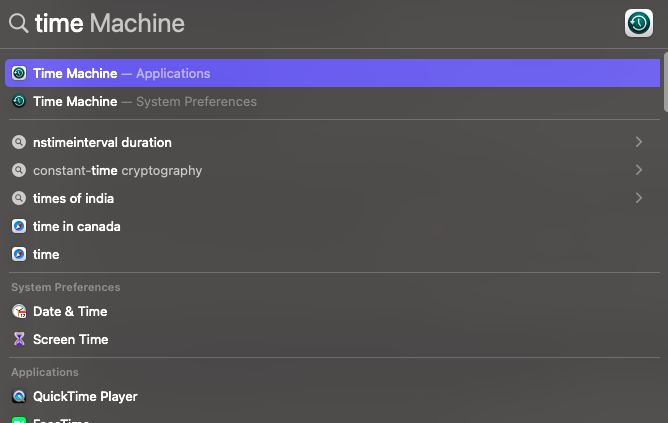Click the magnifying glass search icon

tap(18, 23)
